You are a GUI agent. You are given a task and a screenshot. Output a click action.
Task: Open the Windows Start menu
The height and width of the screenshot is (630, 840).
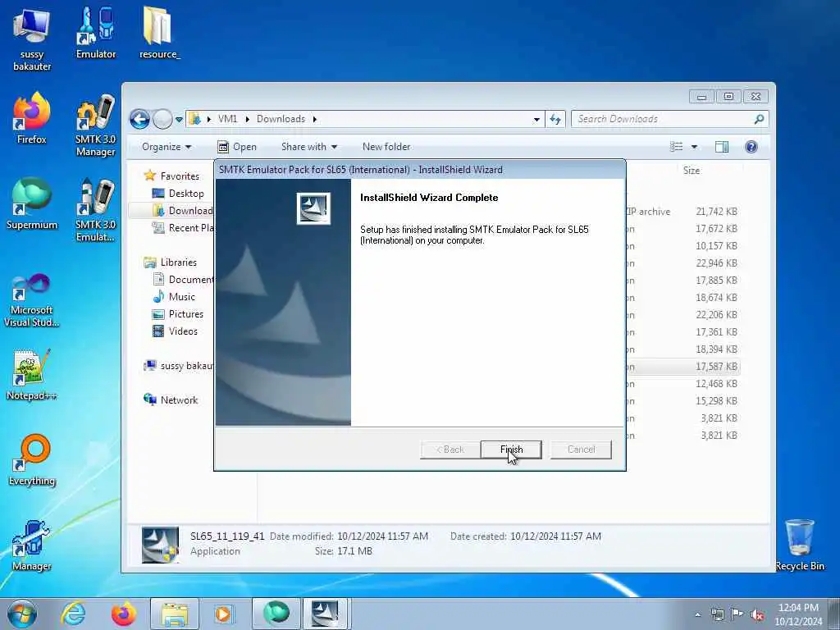click(x=22, y=614)
